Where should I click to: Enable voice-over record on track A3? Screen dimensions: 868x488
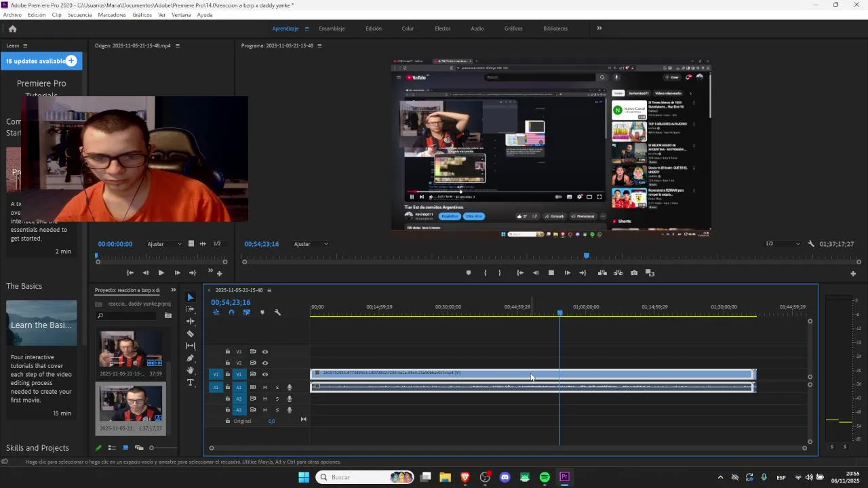click(290, 410)
